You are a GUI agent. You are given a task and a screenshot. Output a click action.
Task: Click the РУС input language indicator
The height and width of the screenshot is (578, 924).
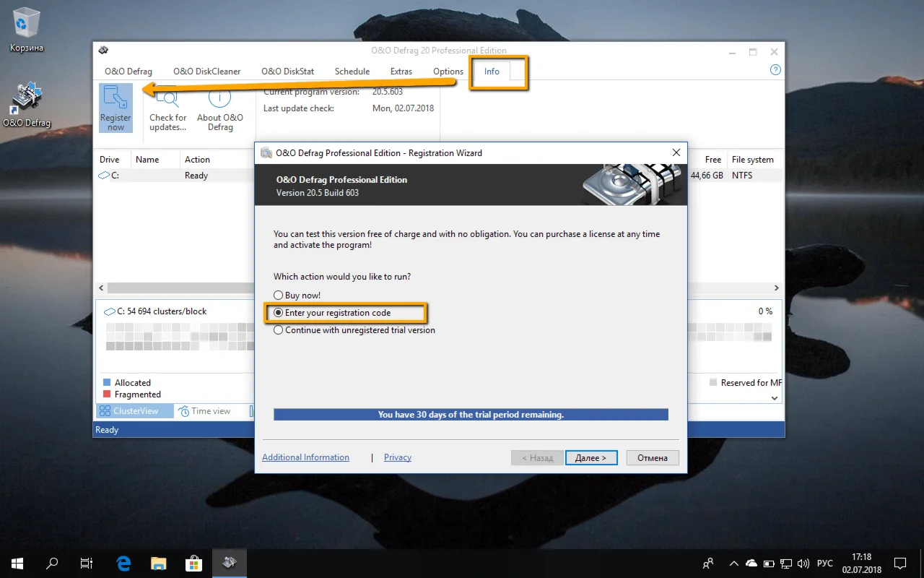coord(824,563)
